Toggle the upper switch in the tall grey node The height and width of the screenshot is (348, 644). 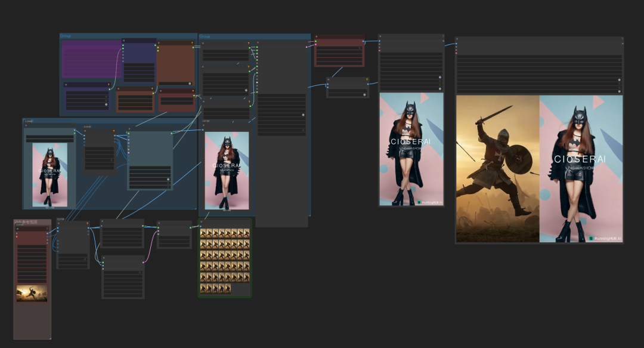pyautogui.click(x=303, y=115)
